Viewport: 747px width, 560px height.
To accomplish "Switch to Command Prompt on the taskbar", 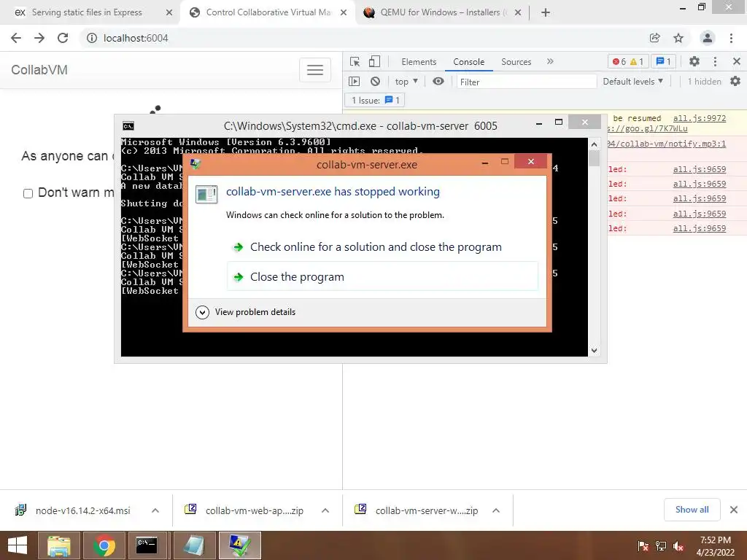I will (x=147, y=545).
